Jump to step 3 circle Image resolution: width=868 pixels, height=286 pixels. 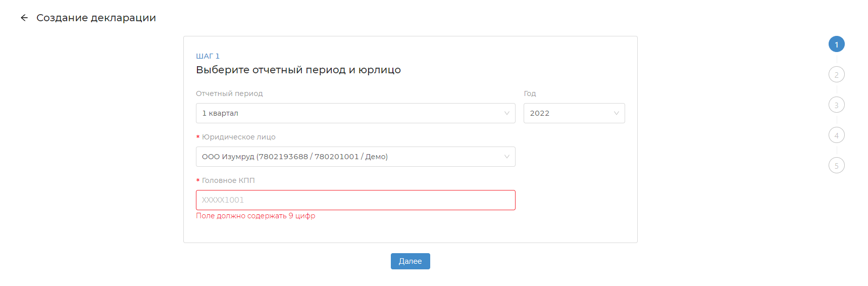(836, 105)
